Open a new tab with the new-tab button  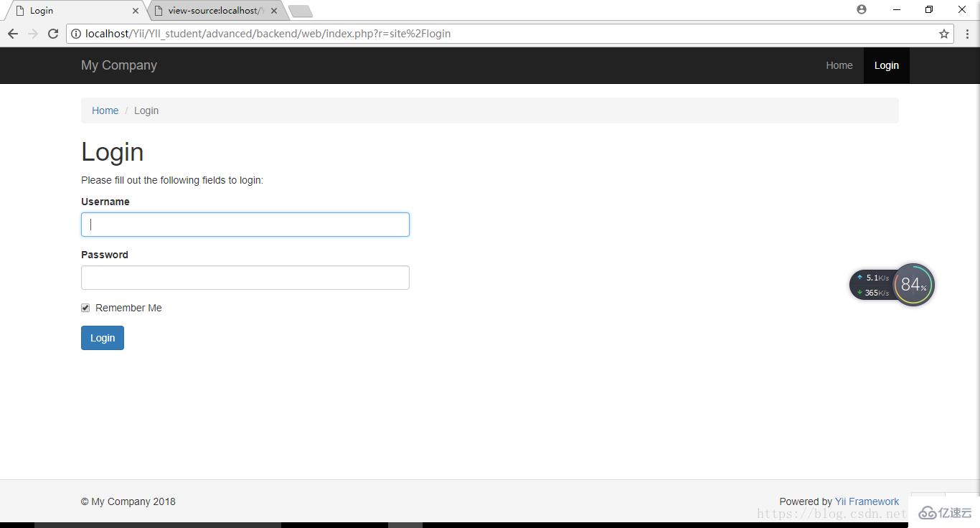pyautogui.click(x=301, y=11)
